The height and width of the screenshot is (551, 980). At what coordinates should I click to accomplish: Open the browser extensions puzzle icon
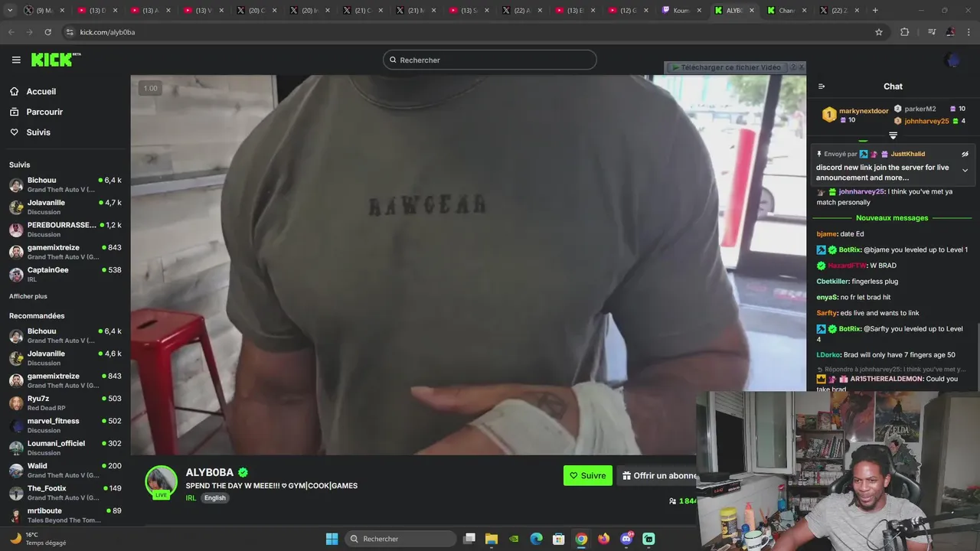point(904,32)
